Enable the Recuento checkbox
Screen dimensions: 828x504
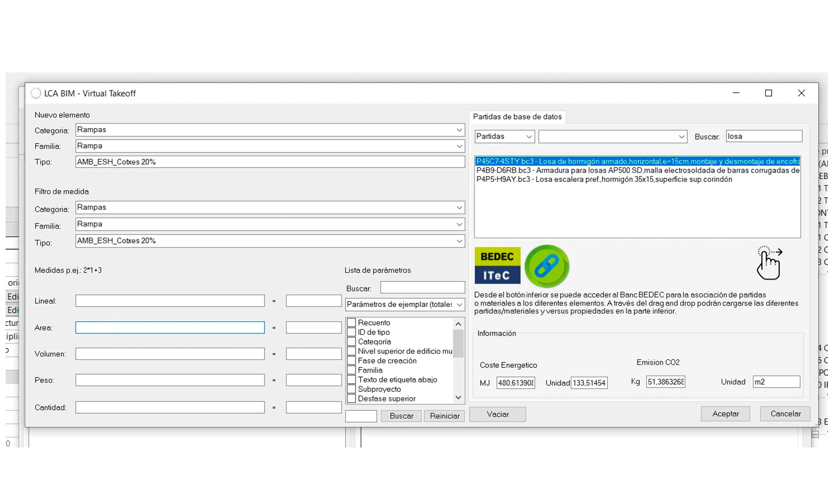351,322
